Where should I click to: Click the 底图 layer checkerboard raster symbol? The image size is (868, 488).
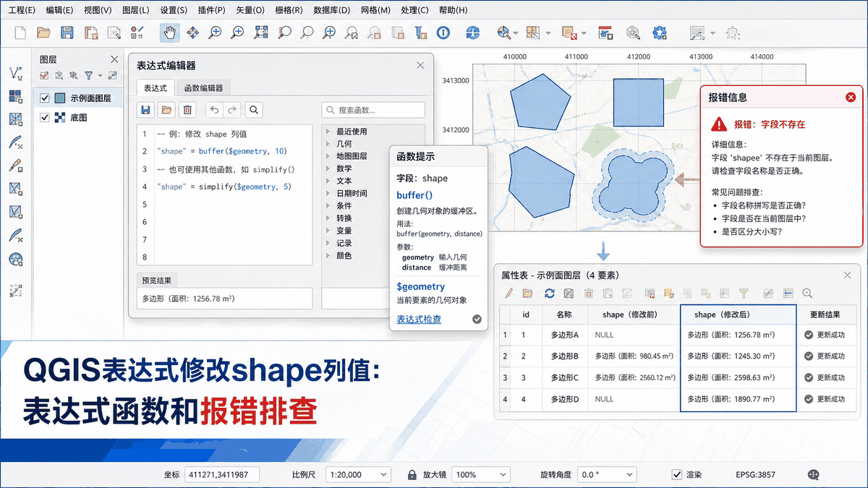click(x=61, y=117)
